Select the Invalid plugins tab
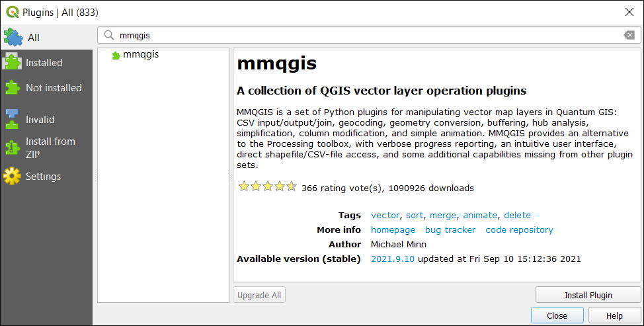This screenshot has height=326, width=644. tap(46, 120)
